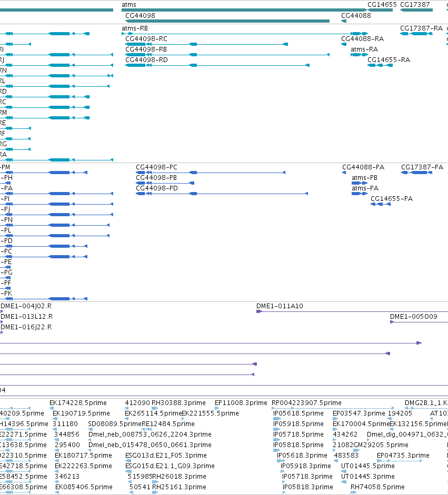The height and width of the screenshot is (495, 448).
Task: Click the GM29205.5prime EST label
Action: tap(381, 445)
